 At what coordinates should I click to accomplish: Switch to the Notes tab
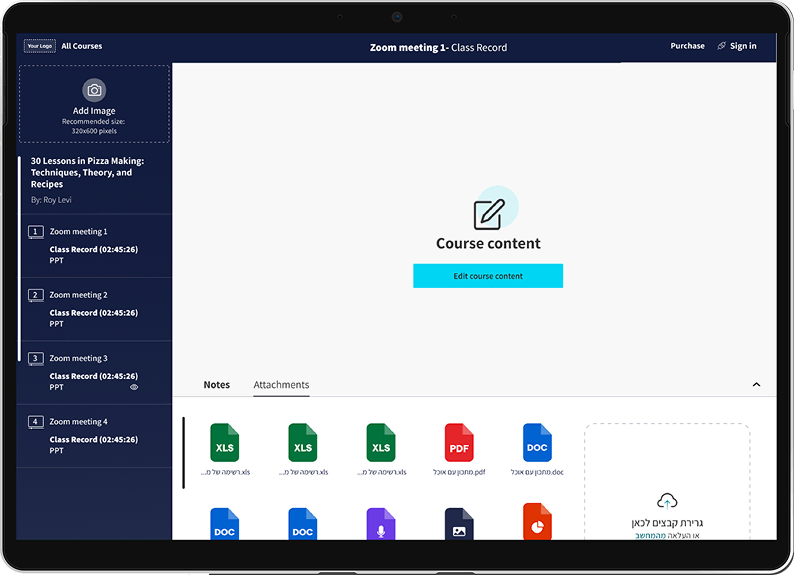[x=217, y=385]
